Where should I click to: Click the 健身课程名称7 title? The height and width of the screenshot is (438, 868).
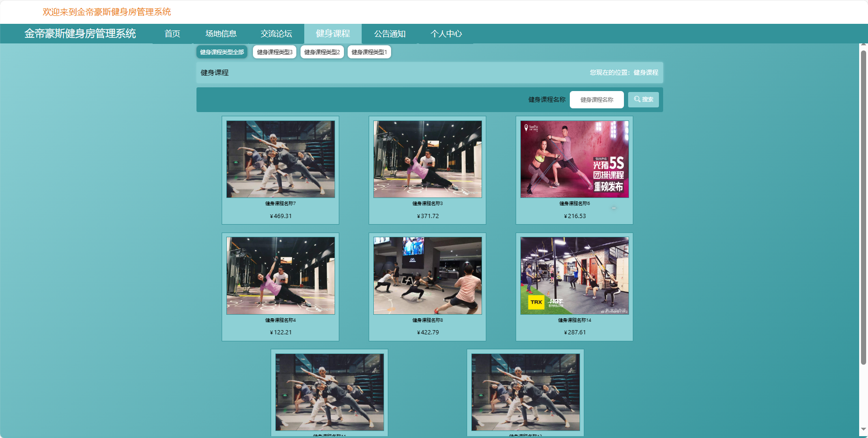(280, 204)
